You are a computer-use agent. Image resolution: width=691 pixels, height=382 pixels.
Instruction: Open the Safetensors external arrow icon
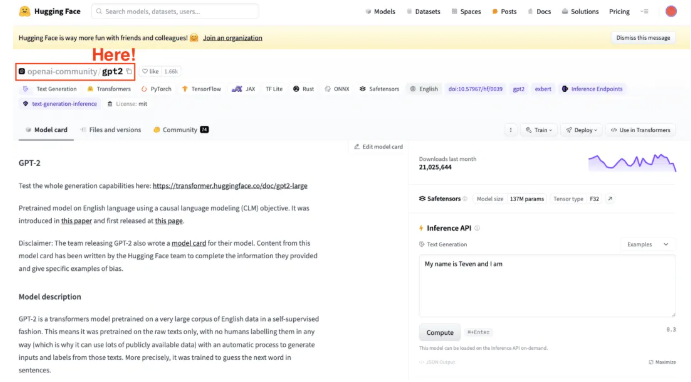pos(610,199)
